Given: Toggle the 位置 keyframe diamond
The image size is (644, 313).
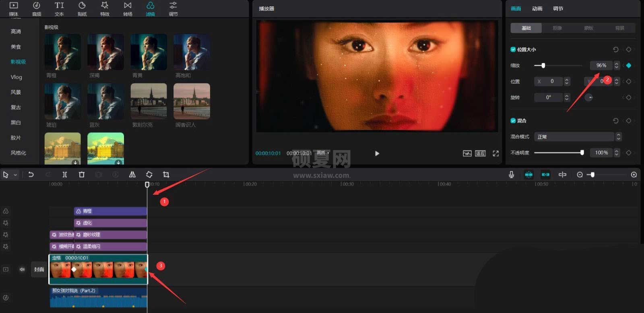Looking at the screenshot, I should (x=629, y=81).
